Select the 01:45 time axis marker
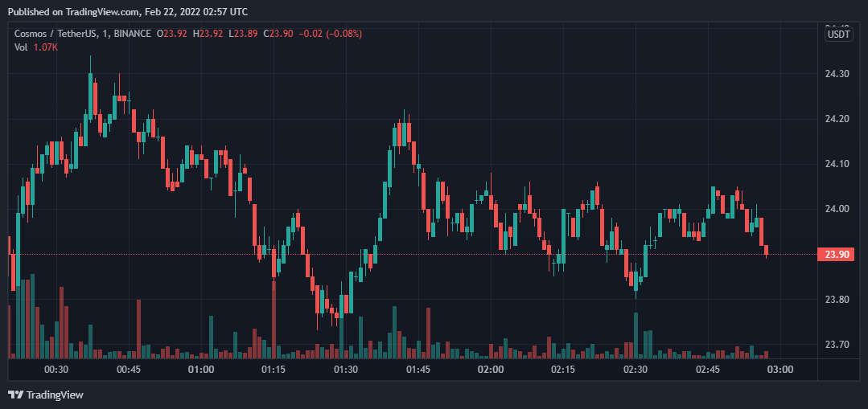868x409 pixels. click(418, 369)
